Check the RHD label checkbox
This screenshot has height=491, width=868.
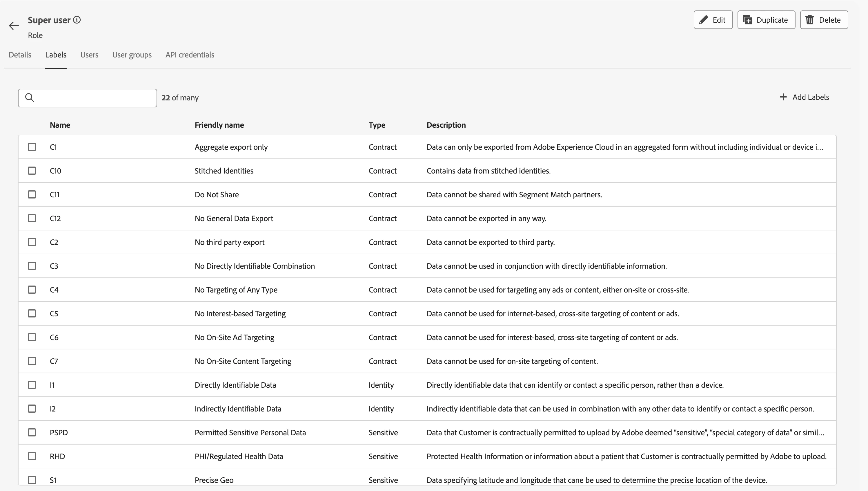tap(32, 456)
